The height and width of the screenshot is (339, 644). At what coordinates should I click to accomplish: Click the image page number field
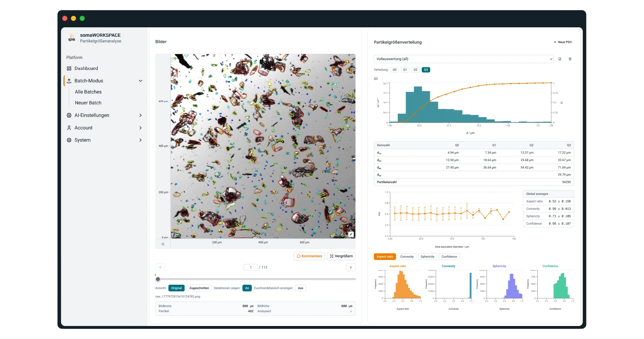pos(251,267)
